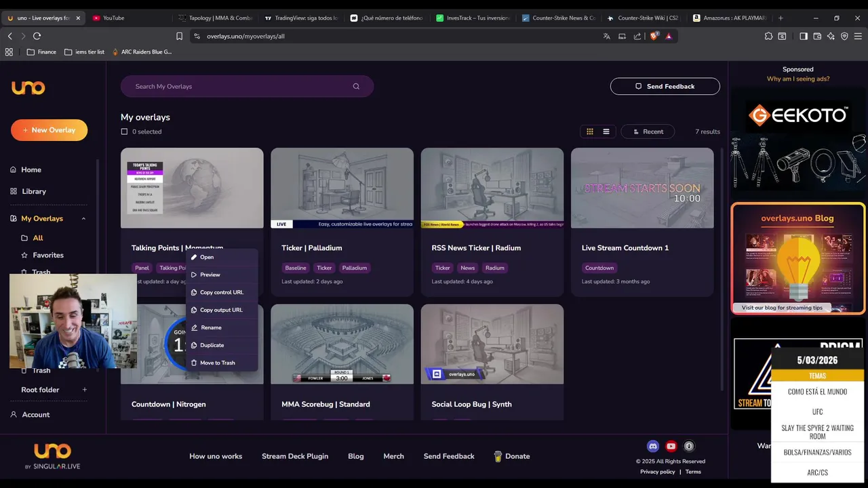This screenshot has height=488, width=868.
Task: Choose Duplicate in the context menu
Action: pyautogui.click(x=222, y=345)
